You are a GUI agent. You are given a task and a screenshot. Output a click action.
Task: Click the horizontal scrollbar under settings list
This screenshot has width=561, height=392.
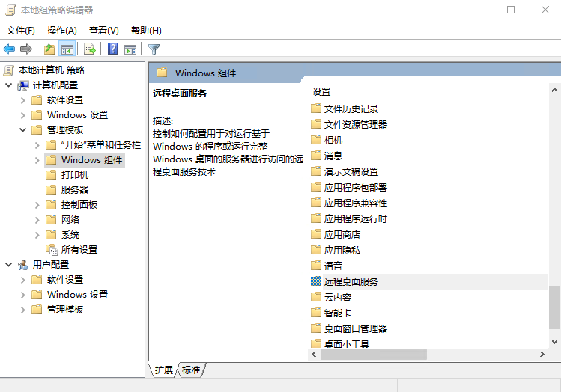point(367,354)
